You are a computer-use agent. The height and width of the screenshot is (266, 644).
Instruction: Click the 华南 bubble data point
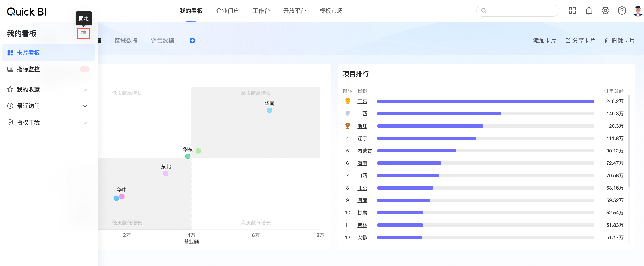coord(269,110)
